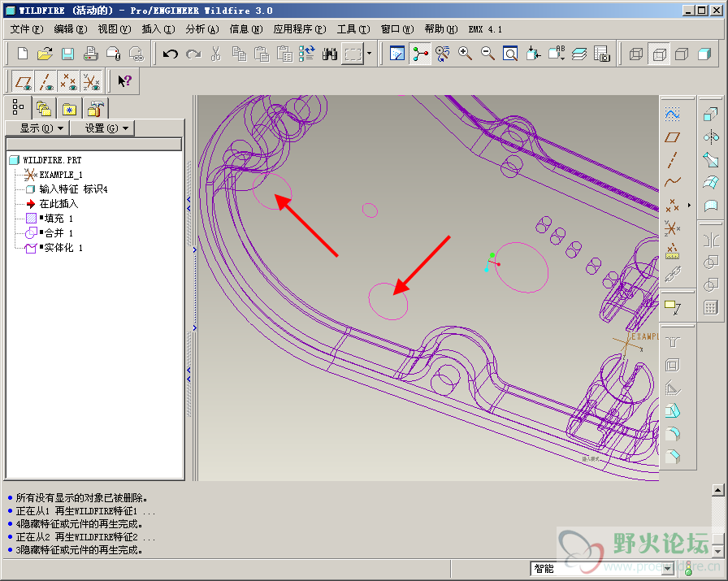This screenshot has width=728, height=581.
Task: Switch to wireframe display mode
Action: (x=635, y=54)
